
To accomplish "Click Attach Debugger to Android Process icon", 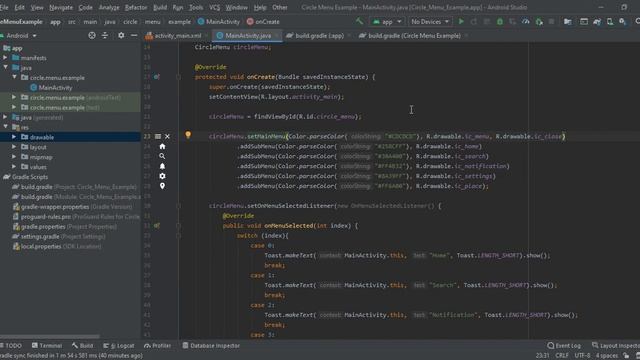I will pyautogui.click(x=539, y=22).
